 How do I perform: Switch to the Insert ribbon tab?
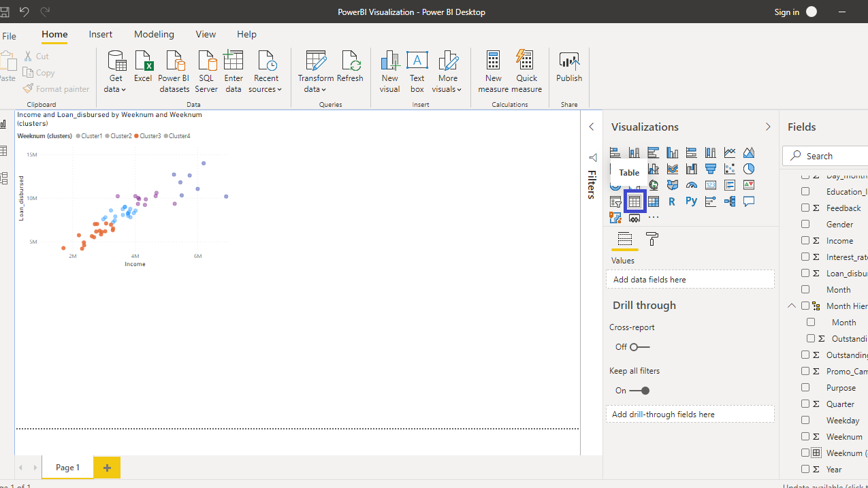[x=101, y=35]
